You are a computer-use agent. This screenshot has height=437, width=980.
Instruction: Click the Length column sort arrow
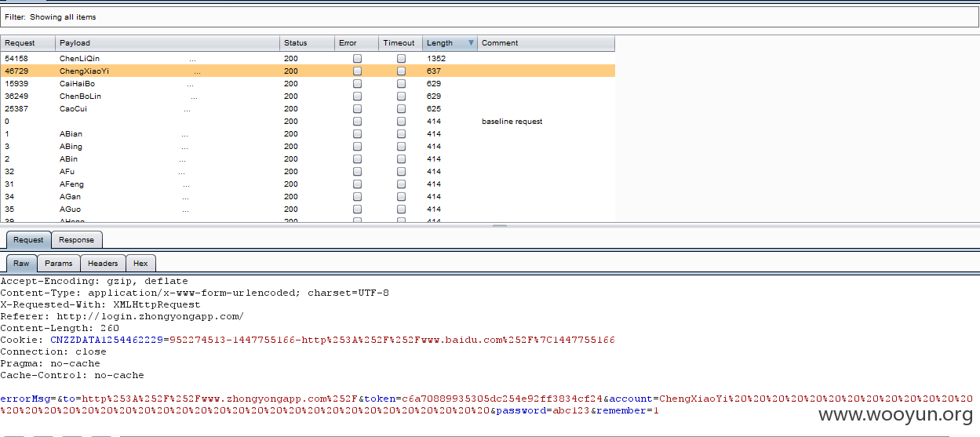click(x=471, y=43)
